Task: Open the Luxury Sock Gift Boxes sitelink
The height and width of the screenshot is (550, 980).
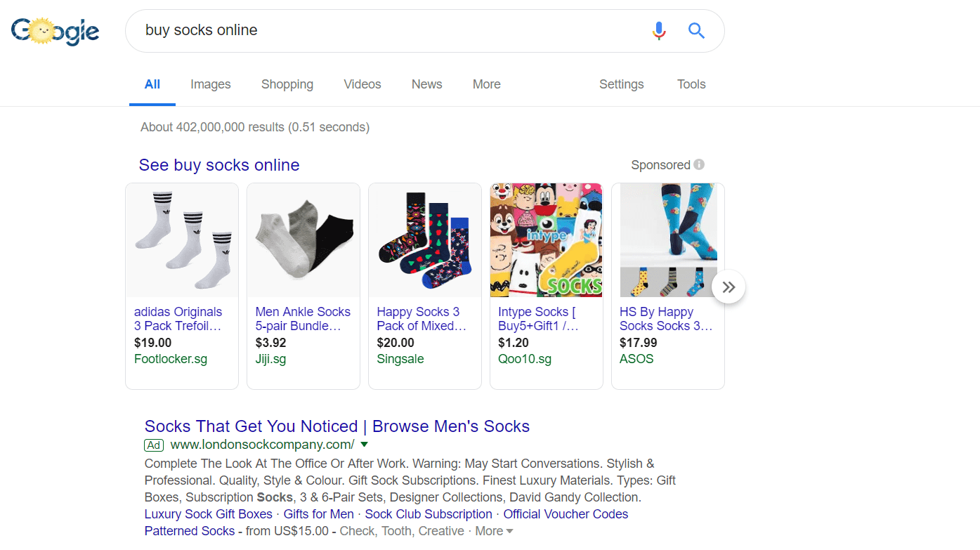Action: [x=209, y=514]
